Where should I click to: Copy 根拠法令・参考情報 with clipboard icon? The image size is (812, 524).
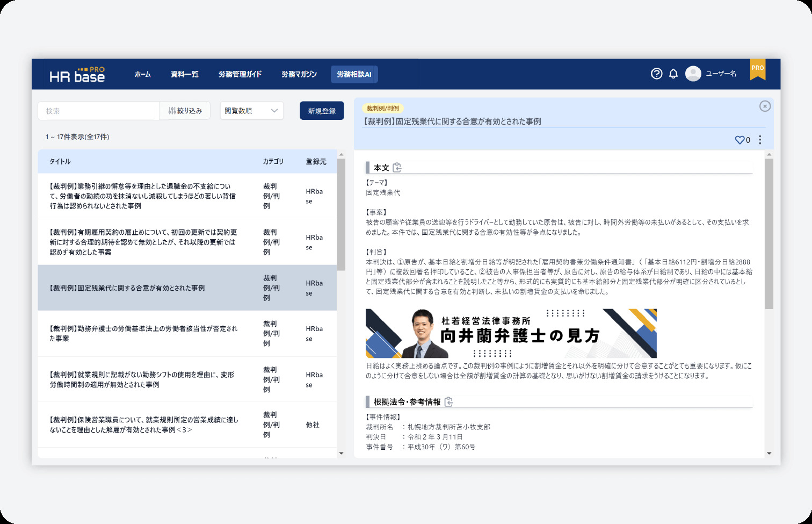tap(449, 402)
